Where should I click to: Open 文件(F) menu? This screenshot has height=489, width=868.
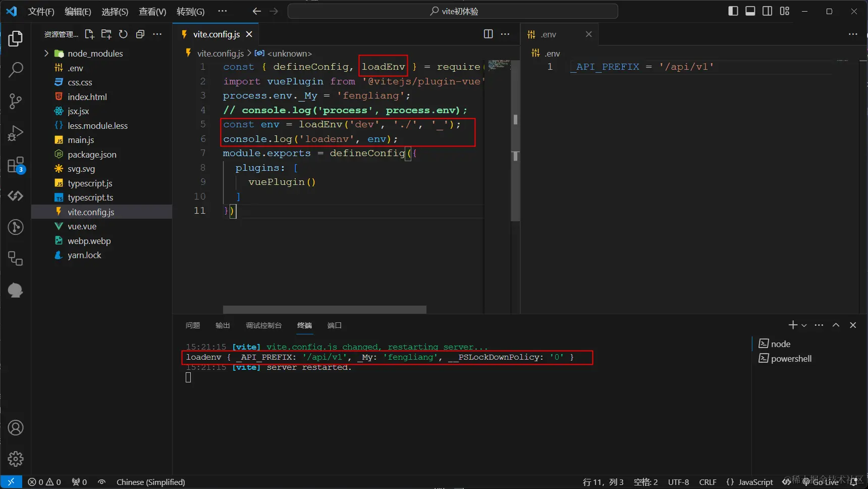(41, 11)
